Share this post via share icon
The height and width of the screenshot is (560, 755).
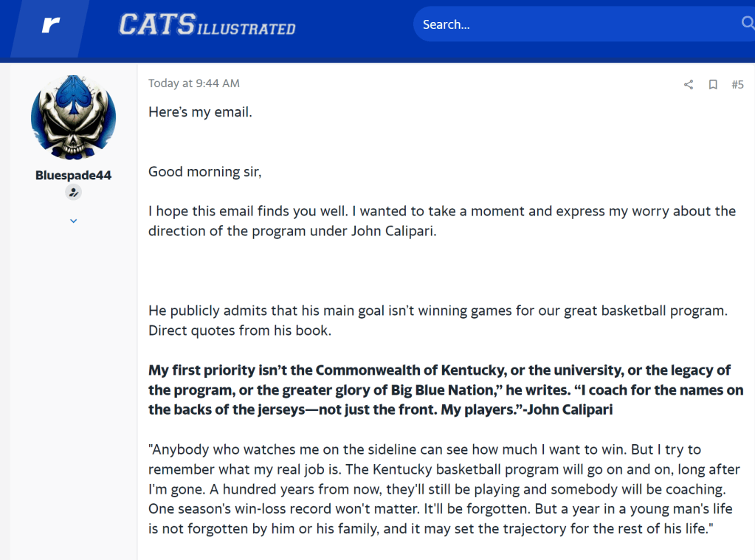(689, 85)
